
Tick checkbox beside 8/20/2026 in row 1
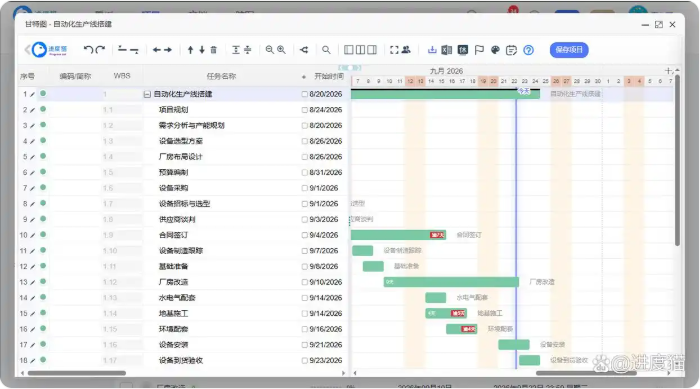pyautogui.click(x=304, y=94)
